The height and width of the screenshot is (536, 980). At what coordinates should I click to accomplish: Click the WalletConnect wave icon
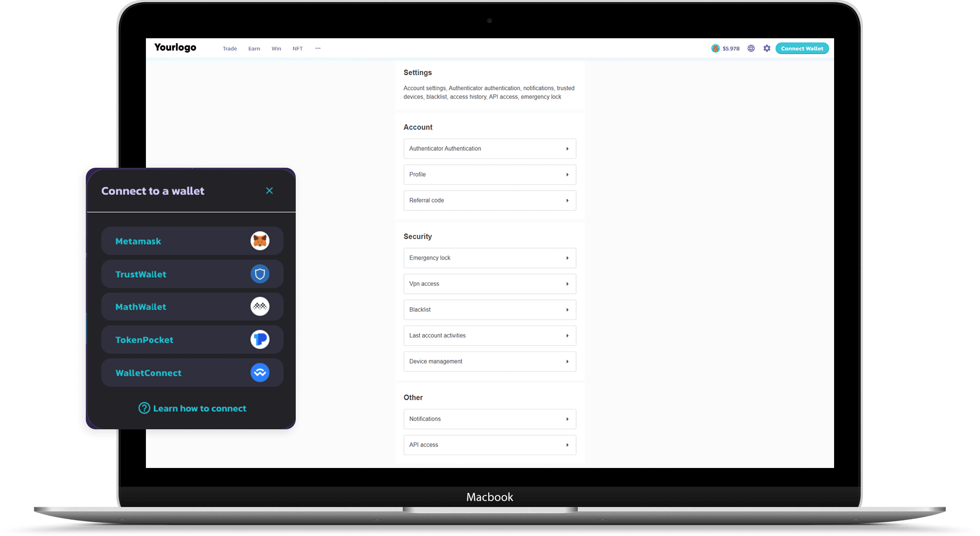pos(260,373)
